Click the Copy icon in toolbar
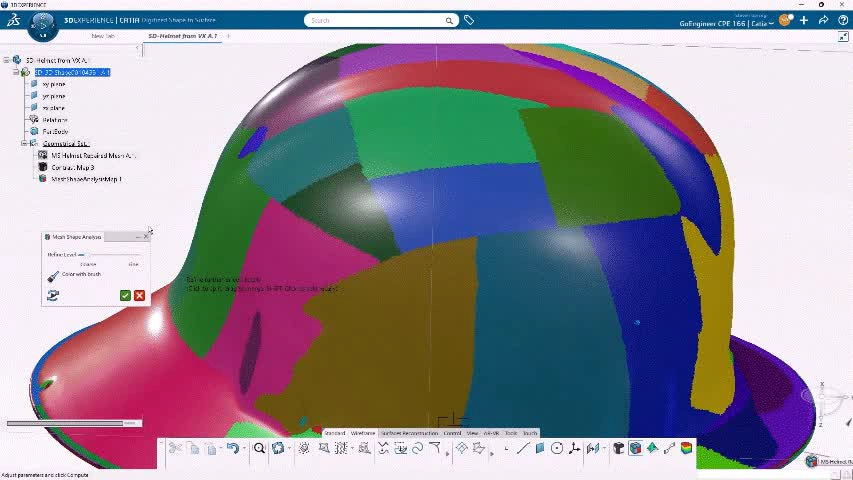The height and width of the screenshot is (480, 853). [x=194, y=448]
